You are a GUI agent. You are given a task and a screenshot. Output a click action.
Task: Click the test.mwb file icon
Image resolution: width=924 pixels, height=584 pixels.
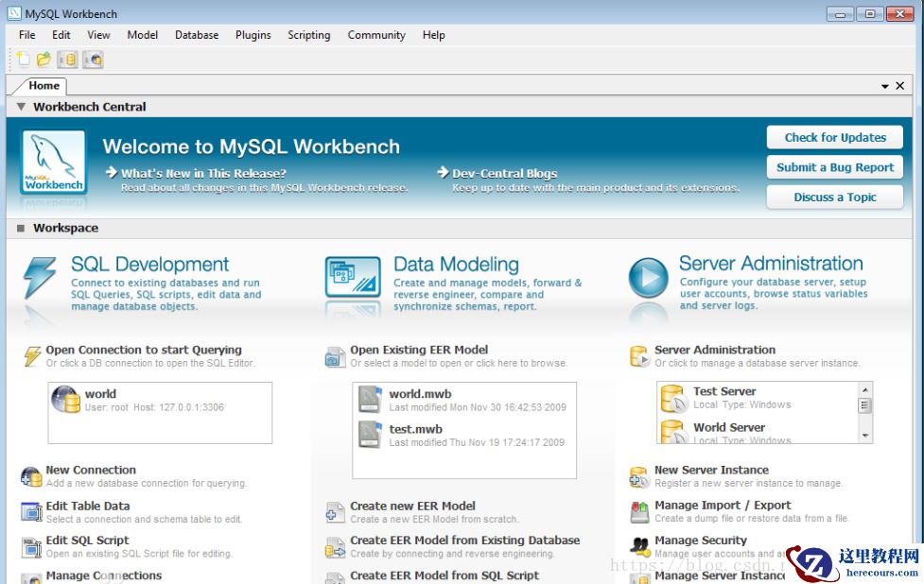tap(371, 435)
